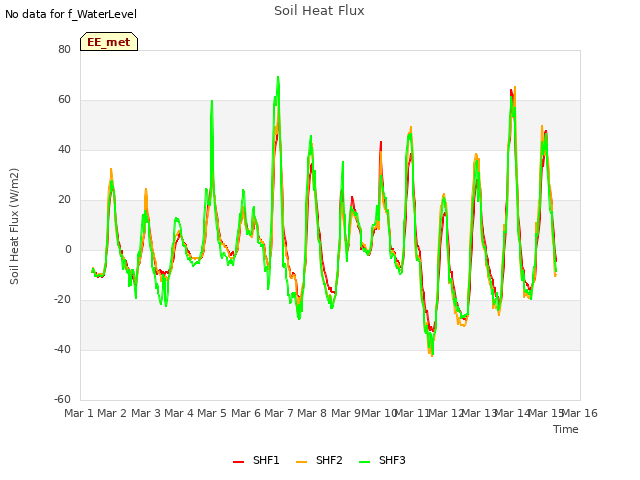Click the Mar 4 x-axis label
Image resolution: width=640 pixels, height=480 pixels.
tap(179, 413)
